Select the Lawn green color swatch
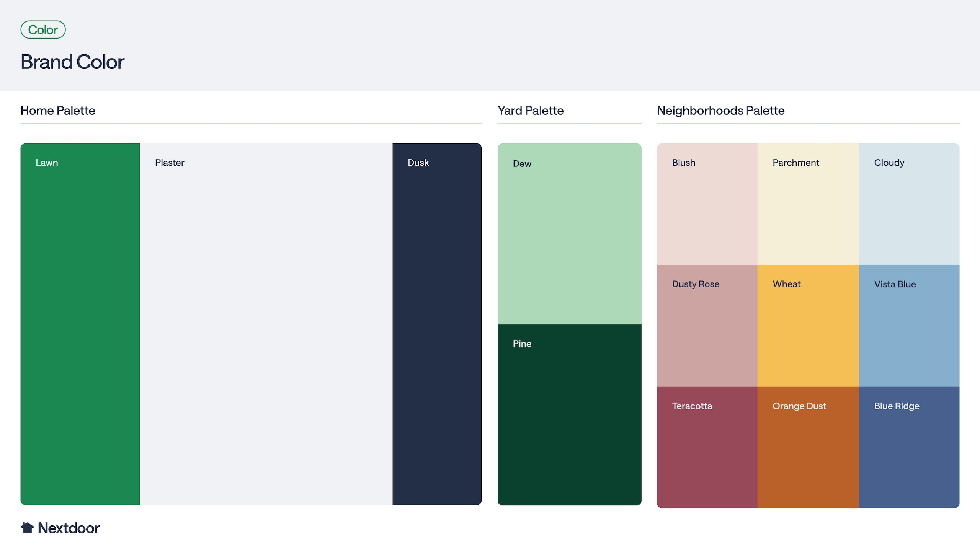This screenshot has width=980, height=551. tap(80, 325)
